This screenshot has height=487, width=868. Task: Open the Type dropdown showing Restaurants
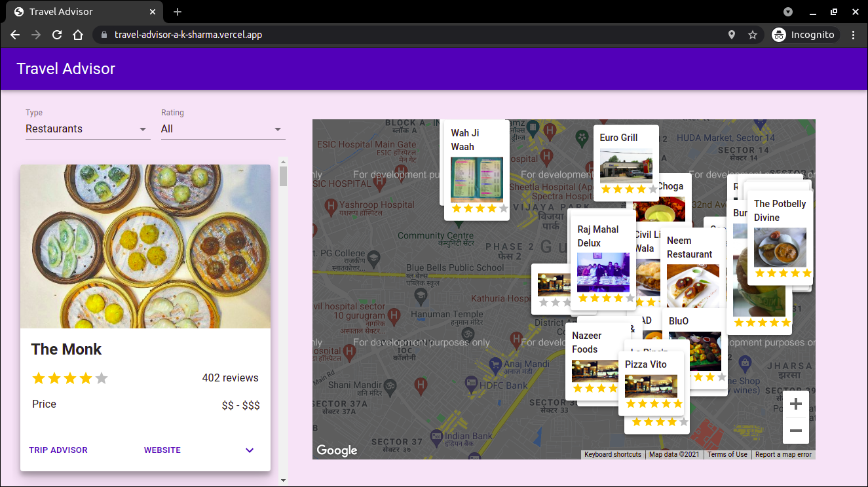click(88, 129)
